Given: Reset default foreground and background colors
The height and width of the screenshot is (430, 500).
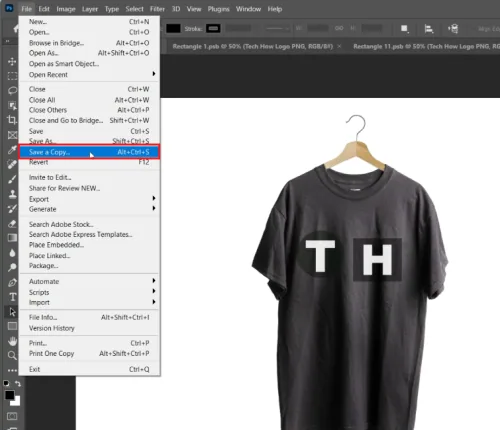Looking at the screenshot, I should click(6, 384).
